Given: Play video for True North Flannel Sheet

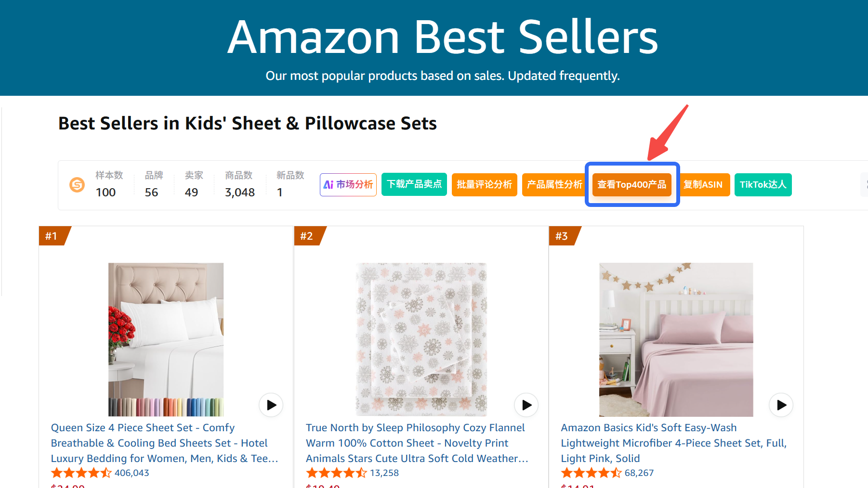Looking at the screenshot, I should coord(526,405).
